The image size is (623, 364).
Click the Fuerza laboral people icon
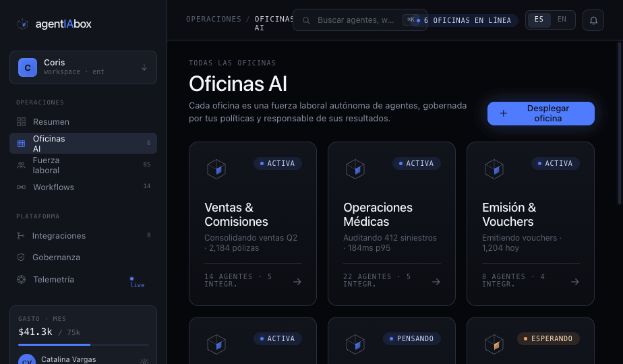point(21,165)
